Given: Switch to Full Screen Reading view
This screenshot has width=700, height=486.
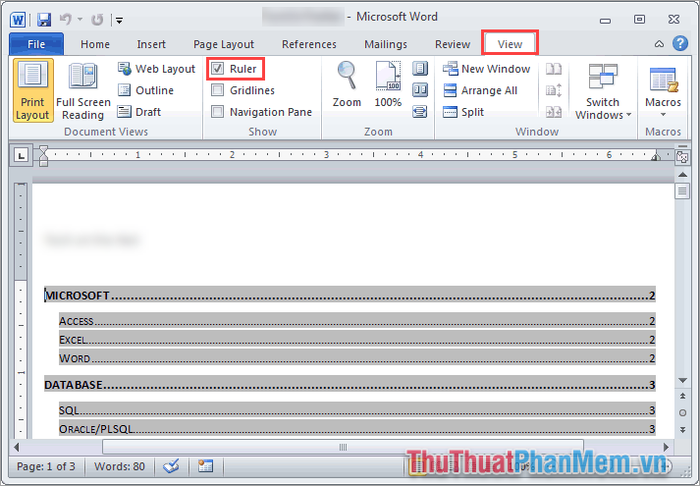Looking at the screenshot, I should [x=83, y=90].
